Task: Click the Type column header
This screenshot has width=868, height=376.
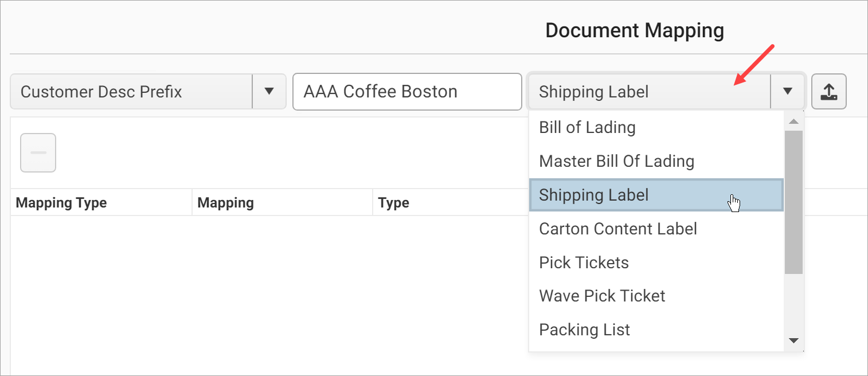Action: tap(394, 202)
